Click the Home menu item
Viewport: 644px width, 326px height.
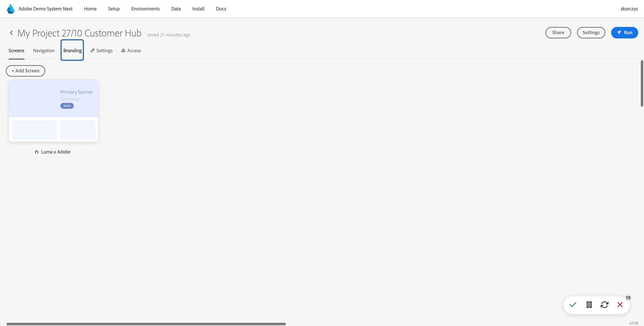coord(90,9)
